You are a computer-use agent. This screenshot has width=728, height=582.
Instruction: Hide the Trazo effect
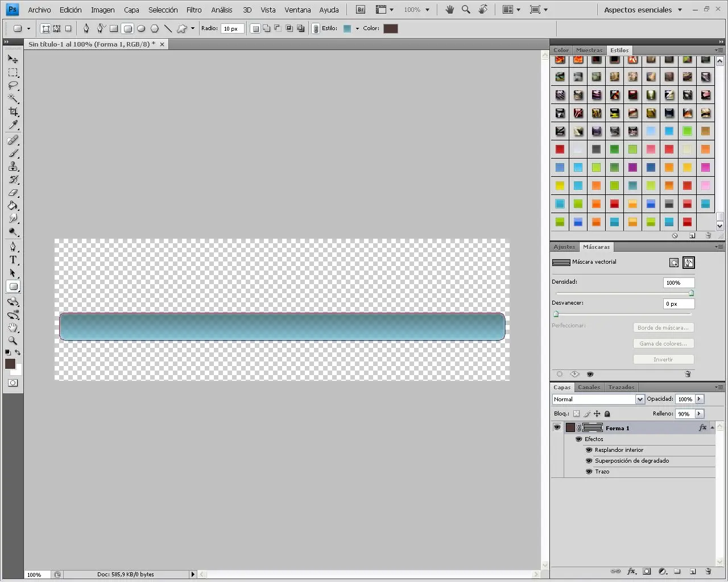[x=589, y=471]
